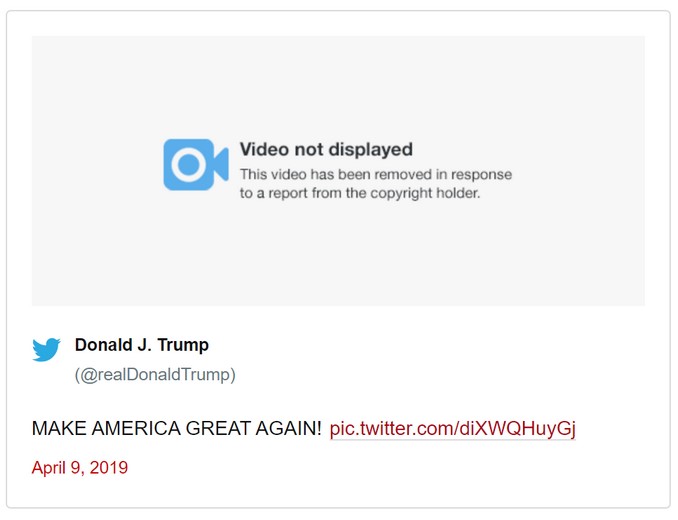Click the "Video not displayed" heading

[x=326, y=150]
